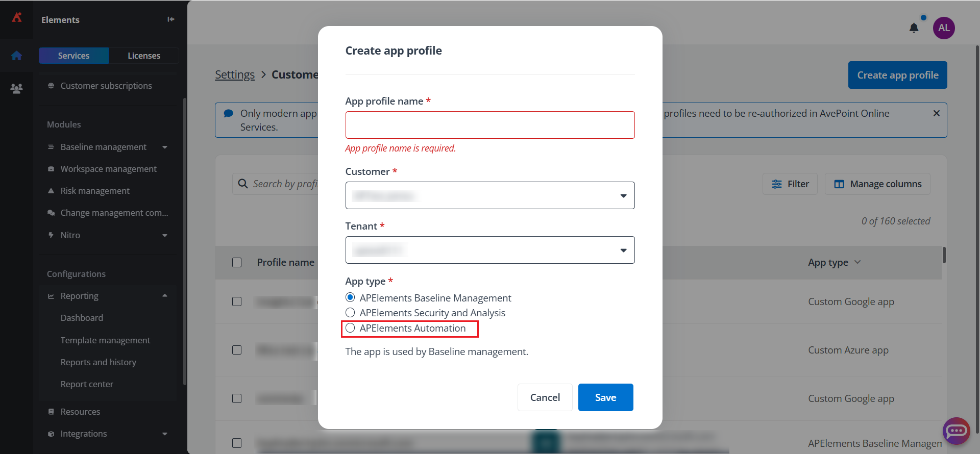Open the Tenant dropdown
Image resolution: width=980 pixels, height=454 pixels.
coord(489,250)
